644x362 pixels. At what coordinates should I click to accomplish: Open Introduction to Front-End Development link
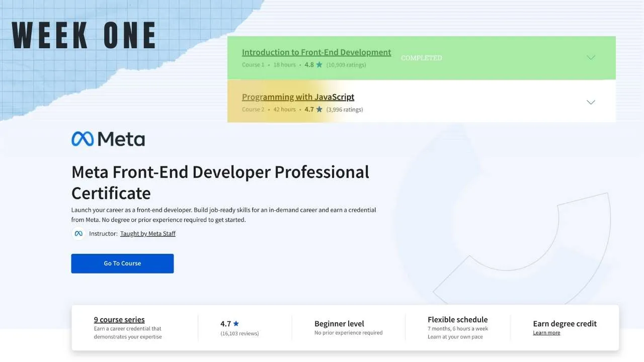[316, 52]
